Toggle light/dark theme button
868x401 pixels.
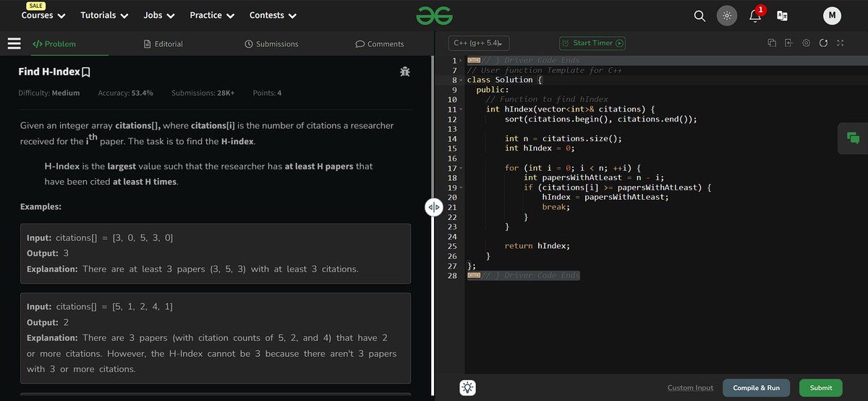(x=727, y=15)
